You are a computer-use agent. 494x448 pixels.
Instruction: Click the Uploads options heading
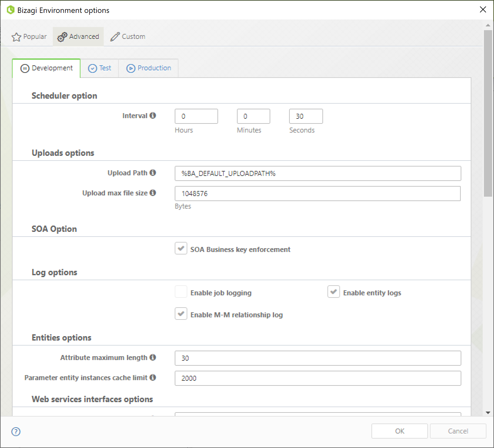pyautogui.click(x=63, y=153)
